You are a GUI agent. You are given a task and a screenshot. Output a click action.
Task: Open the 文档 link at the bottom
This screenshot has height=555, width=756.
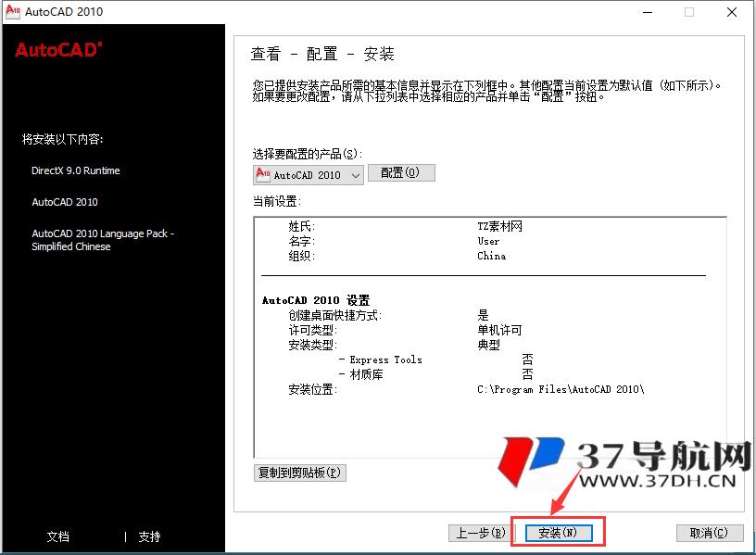(x=57, y=536)
